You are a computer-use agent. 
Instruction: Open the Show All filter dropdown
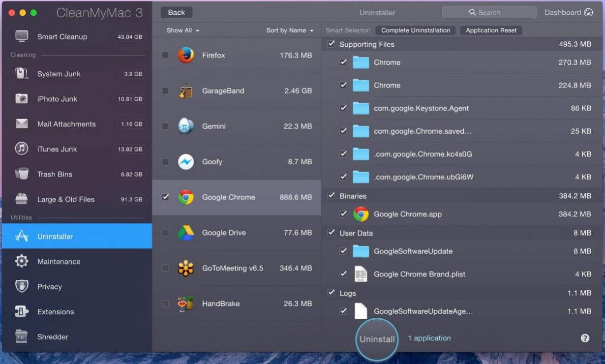[x=182, y=30]
